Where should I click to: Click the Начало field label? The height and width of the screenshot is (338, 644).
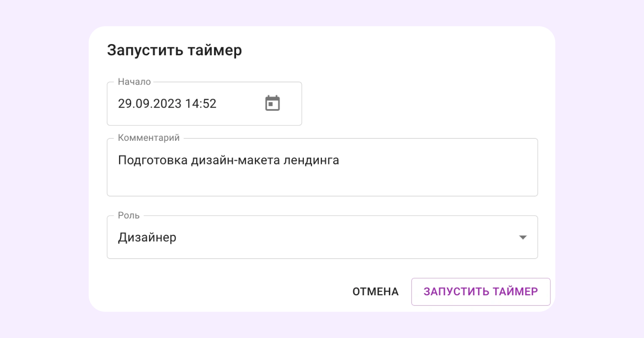click(134, 82)
